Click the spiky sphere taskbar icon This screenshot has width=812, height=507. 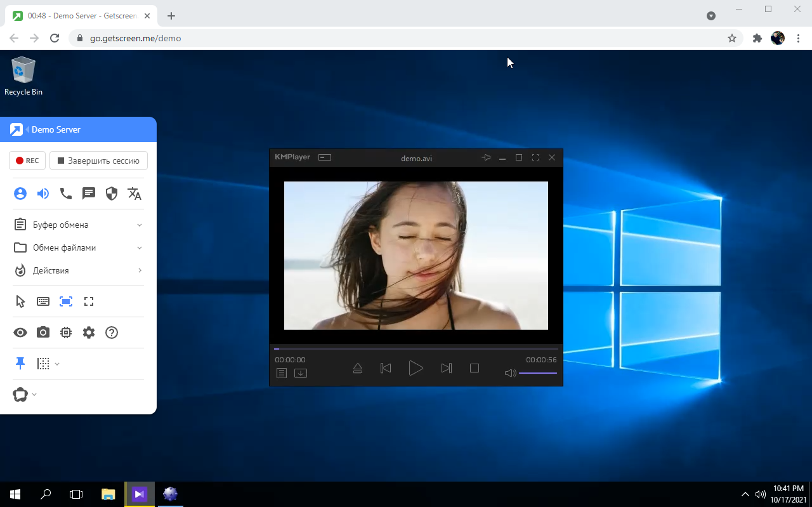click(x=170, y=494)
